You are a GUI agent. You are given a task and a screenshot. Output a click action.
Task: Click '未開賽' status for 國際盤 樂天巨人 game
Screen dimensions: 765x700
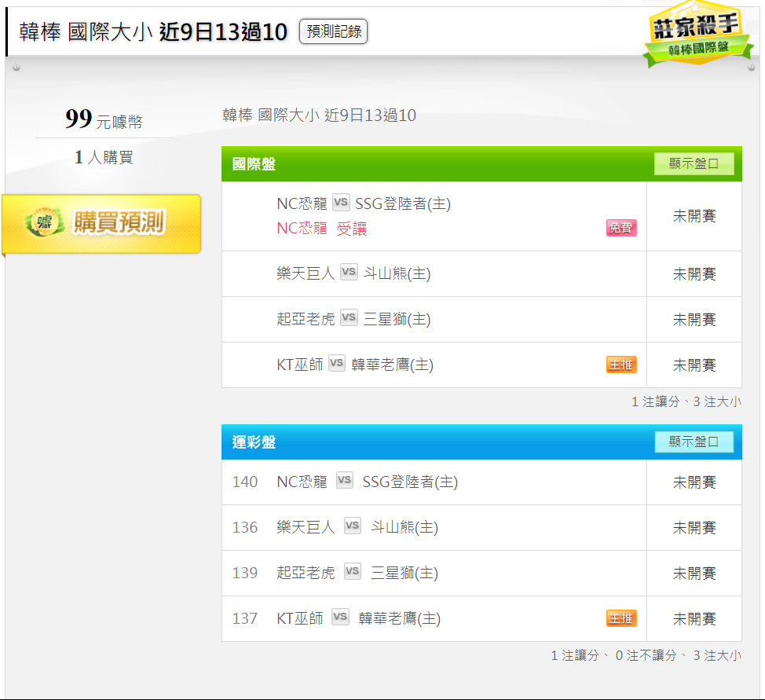point(694,274)
